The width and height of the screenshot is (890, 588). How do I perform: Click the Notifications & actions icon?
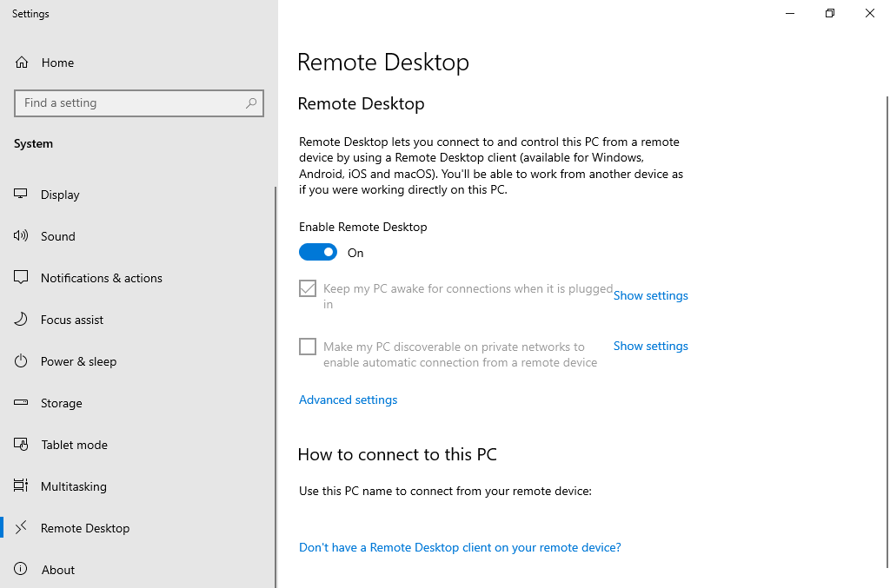tap(21, 278)
